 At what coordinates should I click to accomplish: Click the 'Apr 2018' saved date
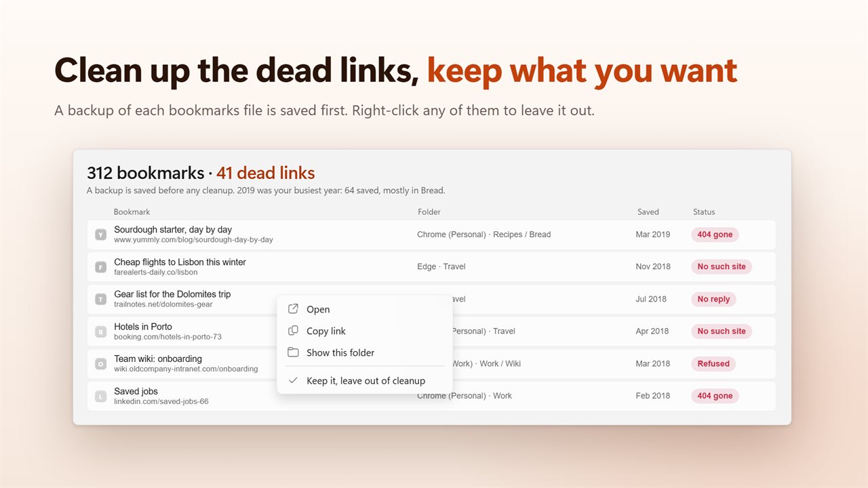pyautogui.click(x=652, y=331)
